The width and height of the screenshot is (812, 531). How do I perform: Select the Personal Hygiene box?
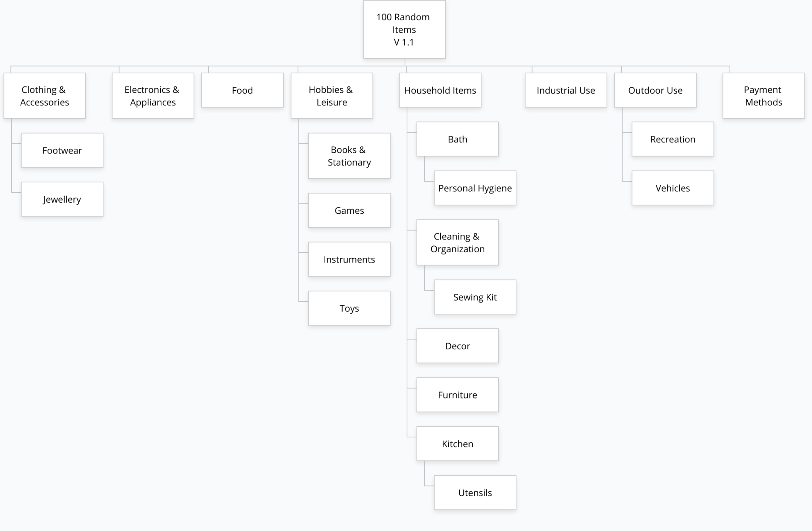[475, 188]
